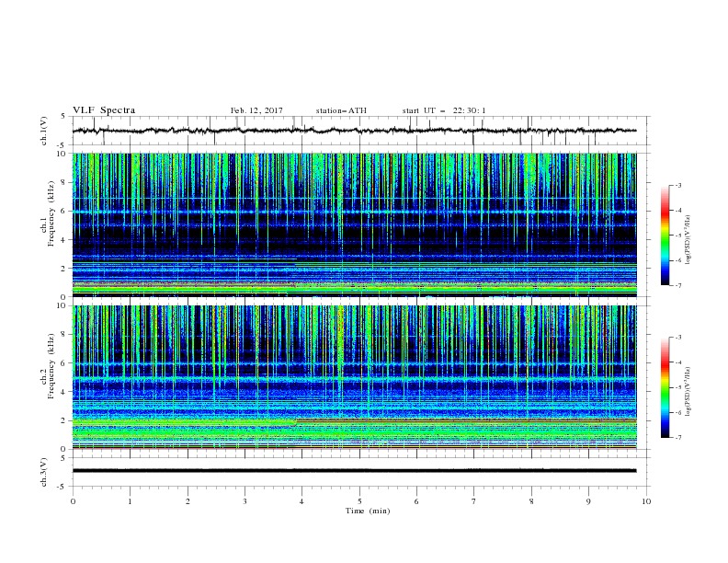Click the ch.1 voltage waveform trace

pos(354,131)
